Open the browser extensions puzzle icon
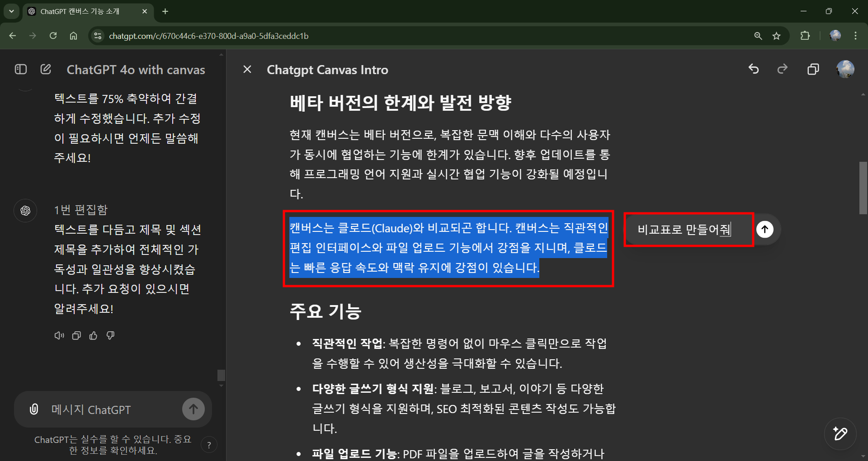 pyautogui.click(x=805, y=36)
